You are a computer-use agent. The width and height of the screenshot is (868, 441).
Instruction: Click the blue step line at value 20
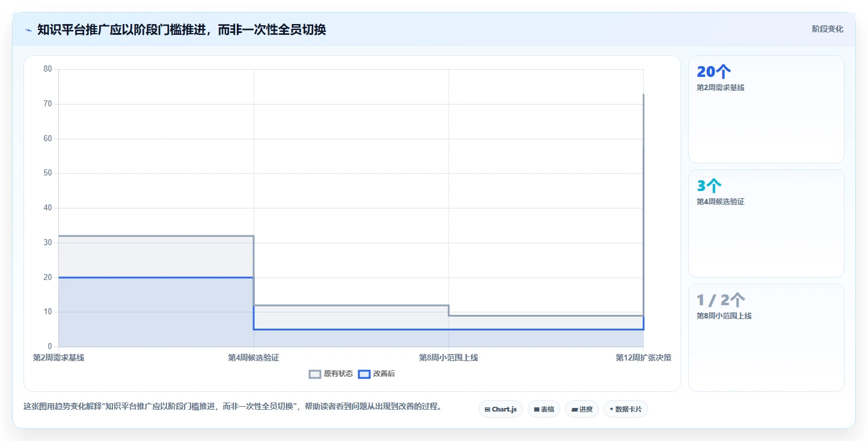click(156, 278)
